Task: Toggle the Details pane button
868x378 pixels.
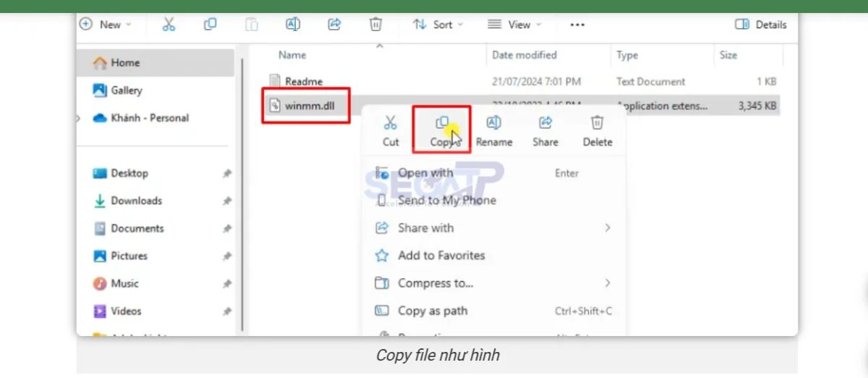Action: point(760,25)
